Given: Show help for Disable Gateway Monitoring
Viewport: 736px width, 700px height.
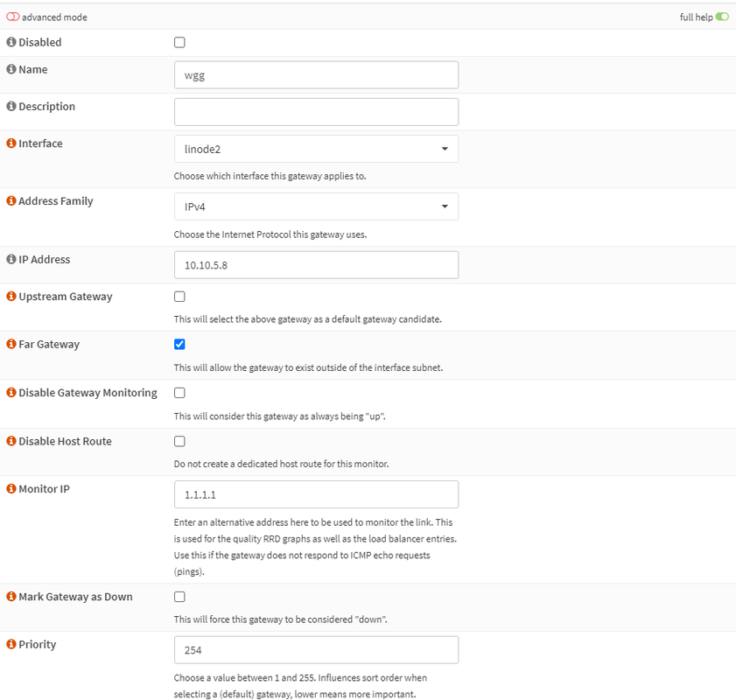Looking at the screenshot, I should coord(11,392).
